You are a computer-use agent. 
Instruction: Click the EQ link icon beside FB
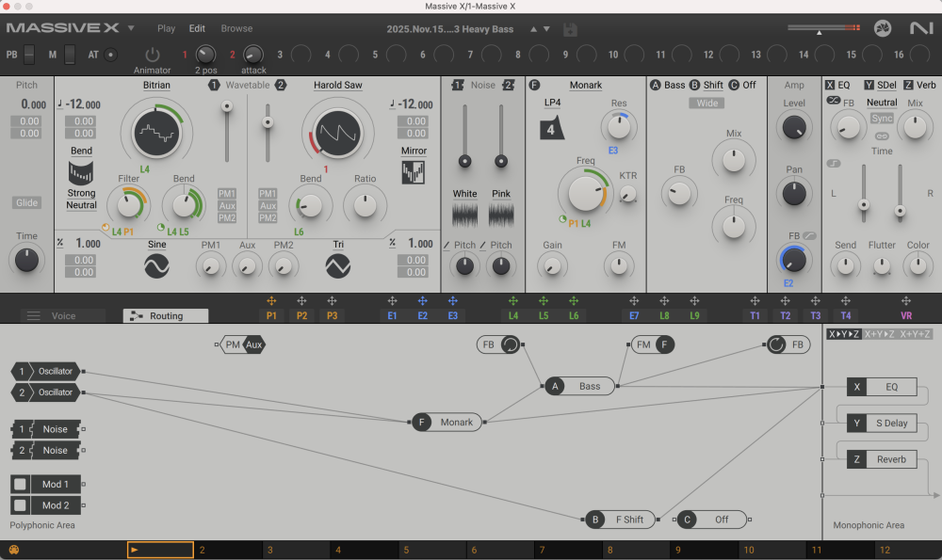pyautogui.click(x=834, y=101)
